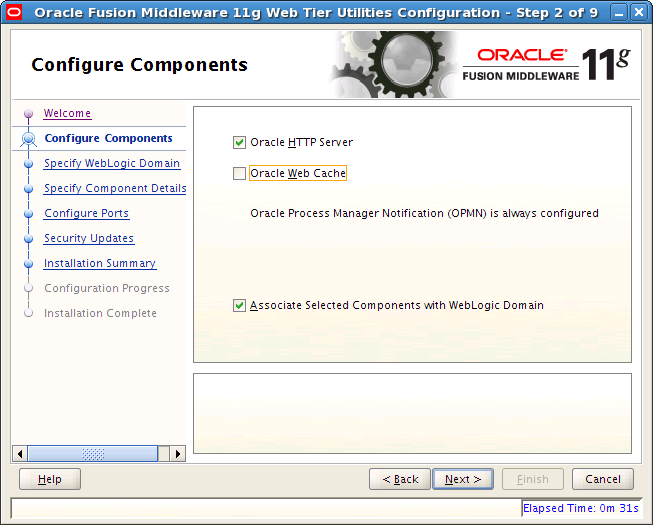Viewport: 653px width, 525px height.
Task: Click the current-step marker beside Configure Components
Action: (x=28, y=139)
